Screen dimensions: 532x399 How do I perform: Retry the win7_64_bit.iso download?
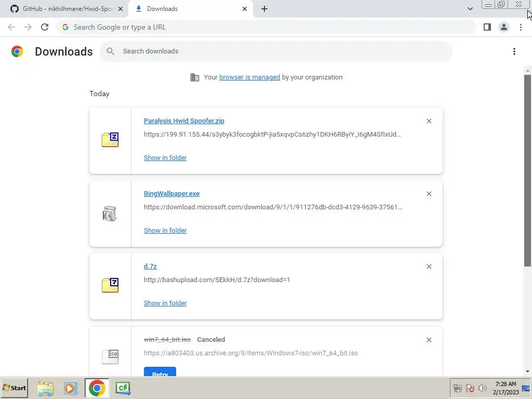(160, 372)
